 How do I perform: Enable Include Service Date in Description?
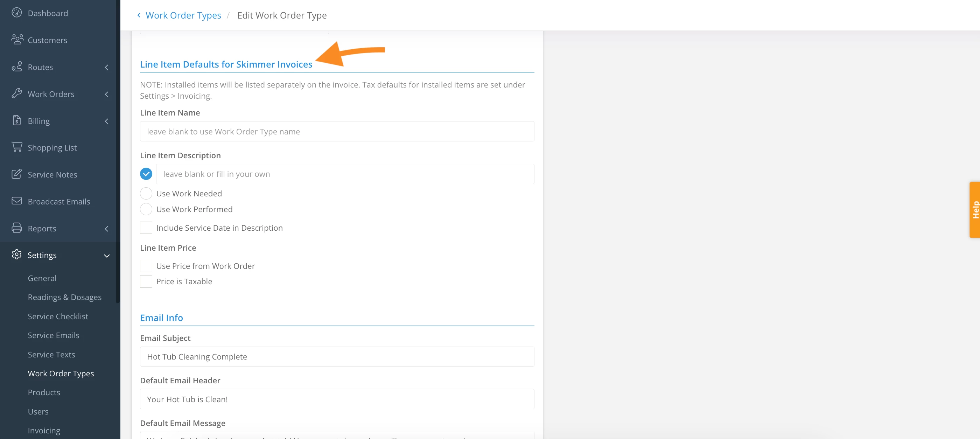[146, 228]
